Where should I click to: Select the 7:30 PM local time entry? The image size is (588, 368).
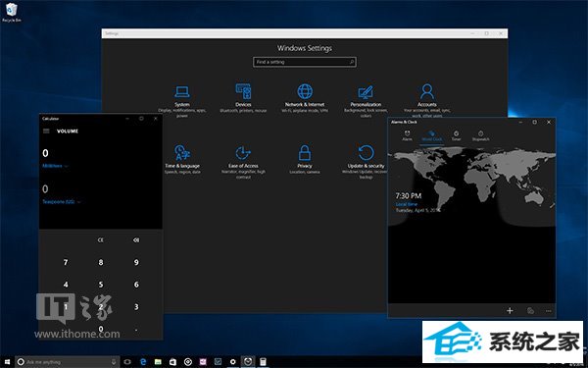point(417,202)
